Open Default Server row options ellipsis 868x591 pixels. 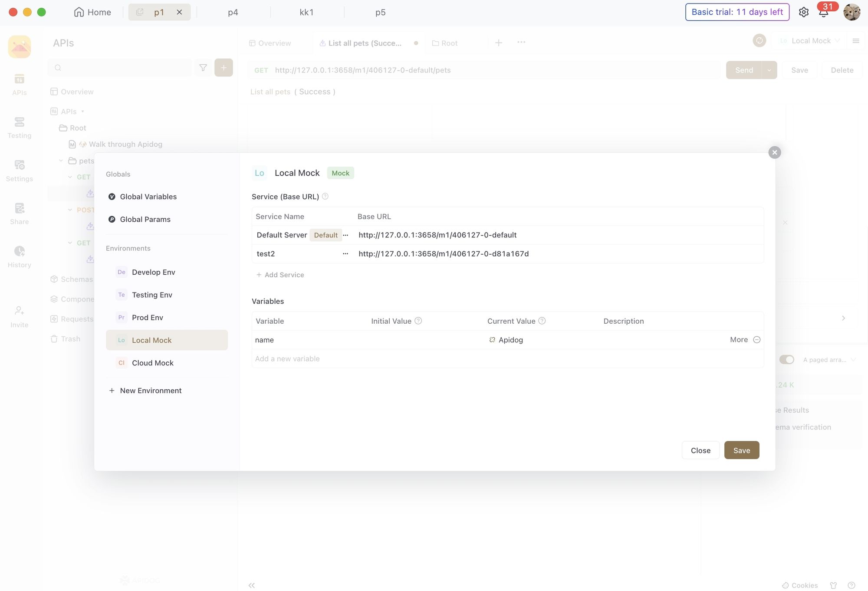click(x=345, y=235)
